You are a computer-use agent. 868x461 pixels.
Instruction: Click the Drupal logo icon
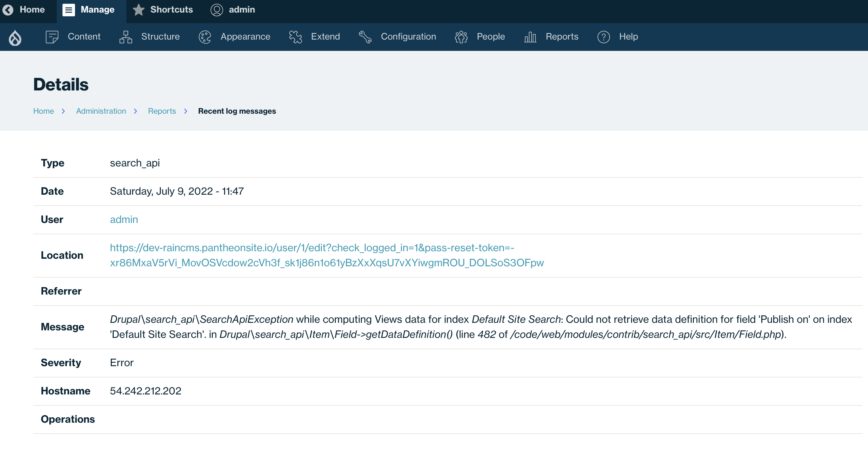pyautogui.click(x=15, y=37)
